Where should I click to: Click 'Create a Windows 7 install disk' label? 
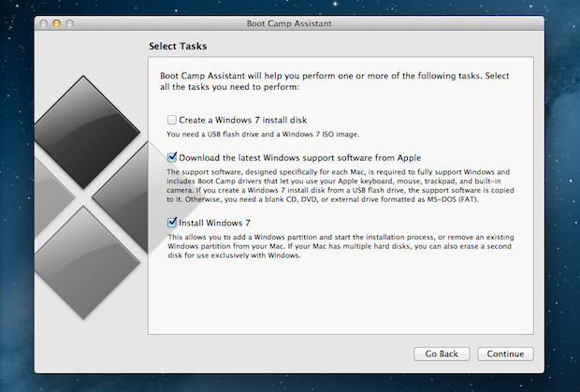[242, 120]
